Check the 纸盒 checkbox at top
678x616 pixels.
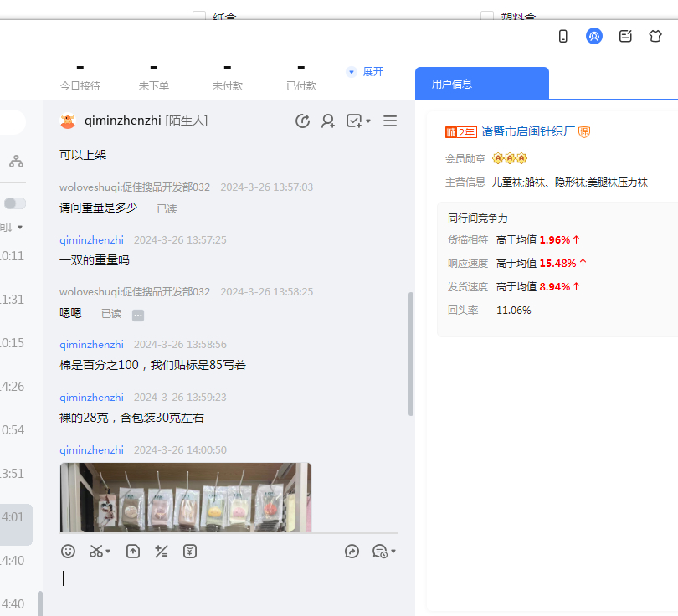[x=199, y=16]
